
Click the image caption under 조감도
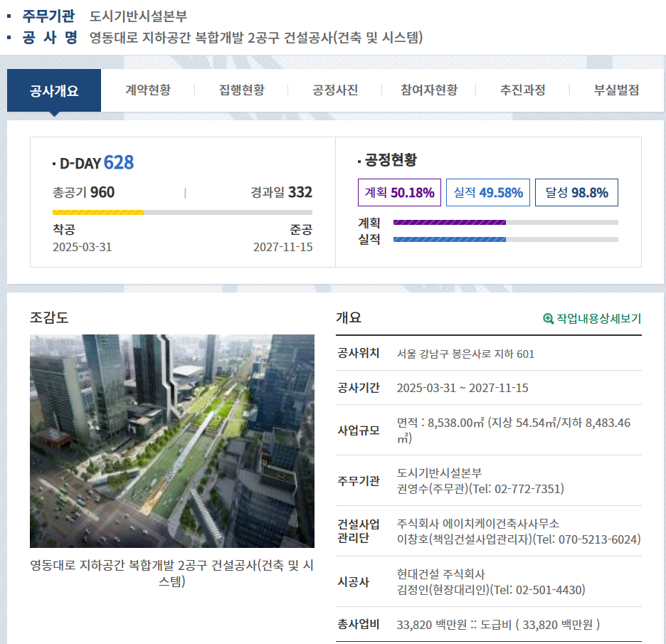coord(172,573)
